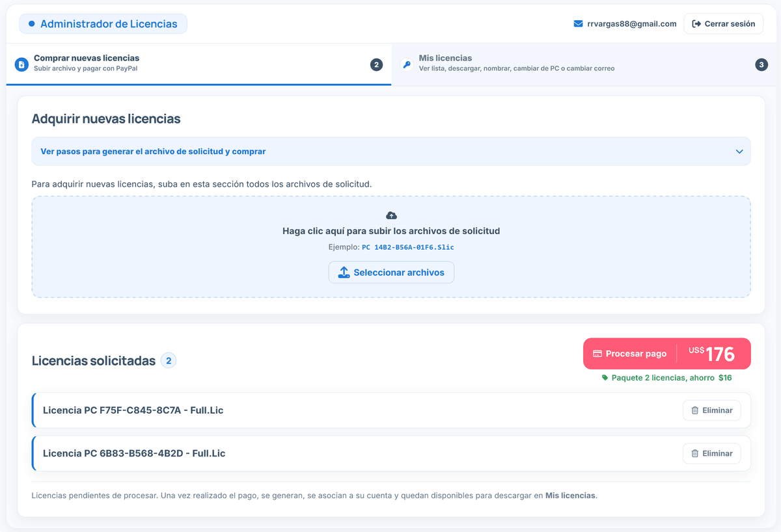781x532 pixels.
Task: Click the email rrvargas88@gmail.com
Action: (631, 24)
